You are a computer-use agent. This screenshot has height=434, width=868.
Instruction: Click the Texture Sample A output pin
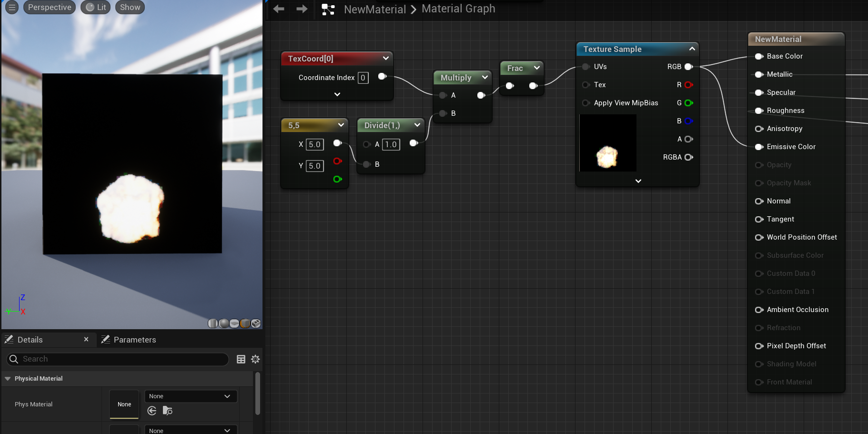coord(689,139)
